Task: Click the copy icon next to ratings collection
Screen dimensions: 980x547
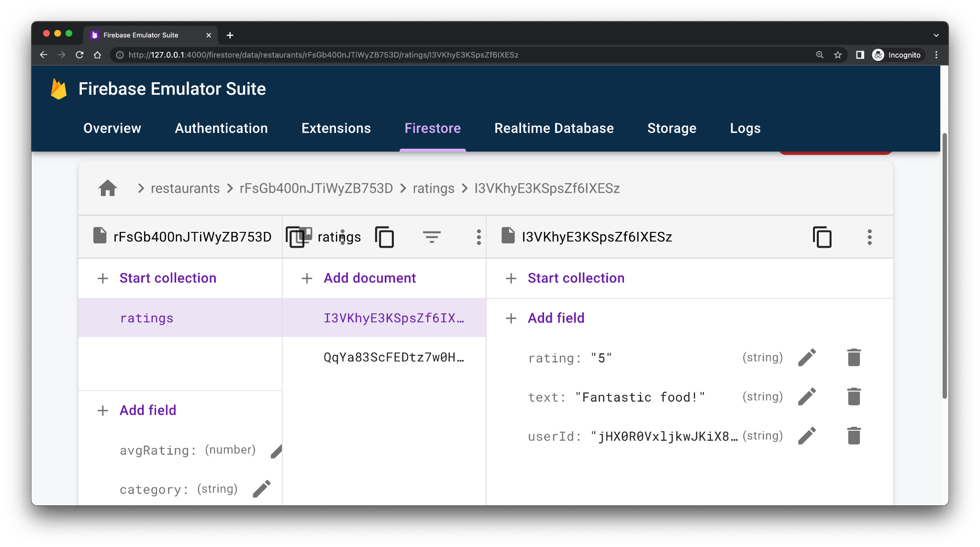Action: coord(384,237)
